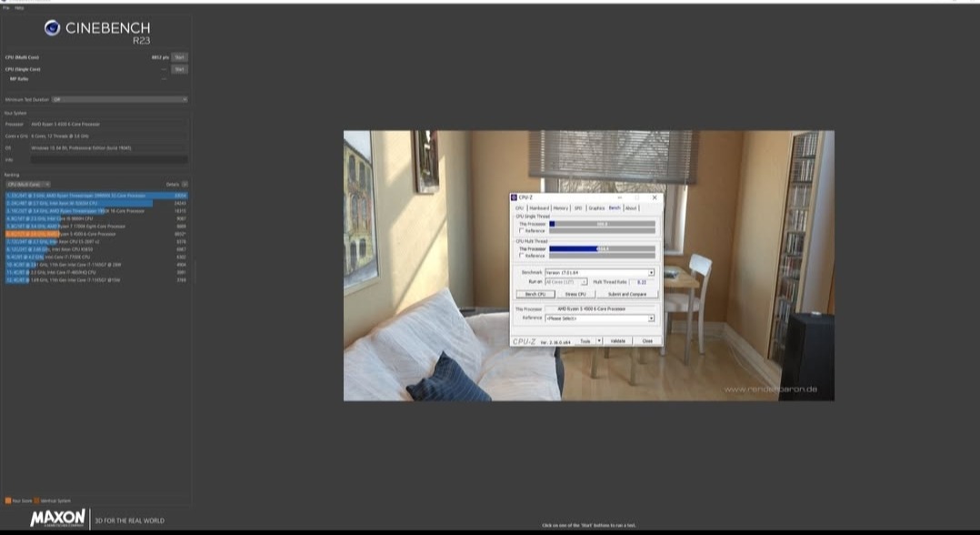This screenshot has width=980, height=535.
Task: Click the Multi Thread Ratio value field
Action: point(641,282)
